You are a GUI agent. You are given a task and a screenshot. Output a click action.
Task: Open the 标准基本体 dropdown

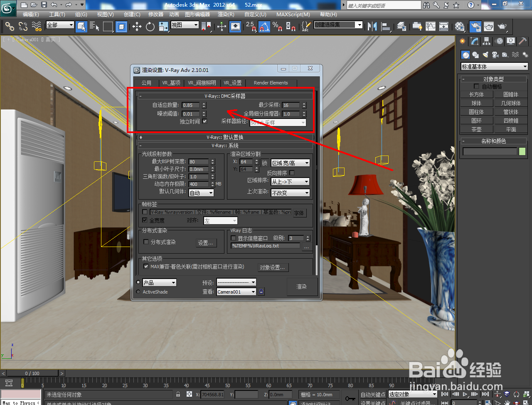click(494, 67)
